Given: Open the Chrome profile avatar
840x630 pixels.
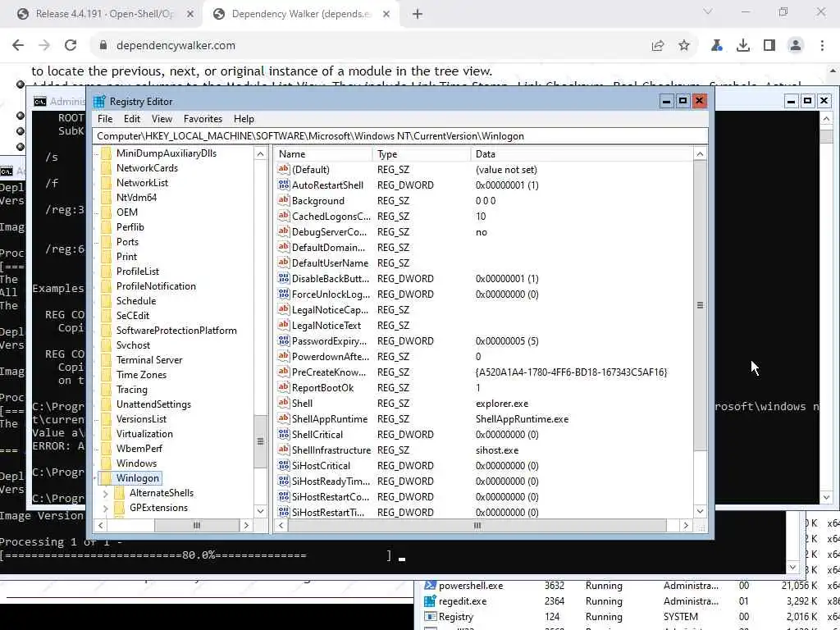Looking at the screenshot, I should click(796, 46).
